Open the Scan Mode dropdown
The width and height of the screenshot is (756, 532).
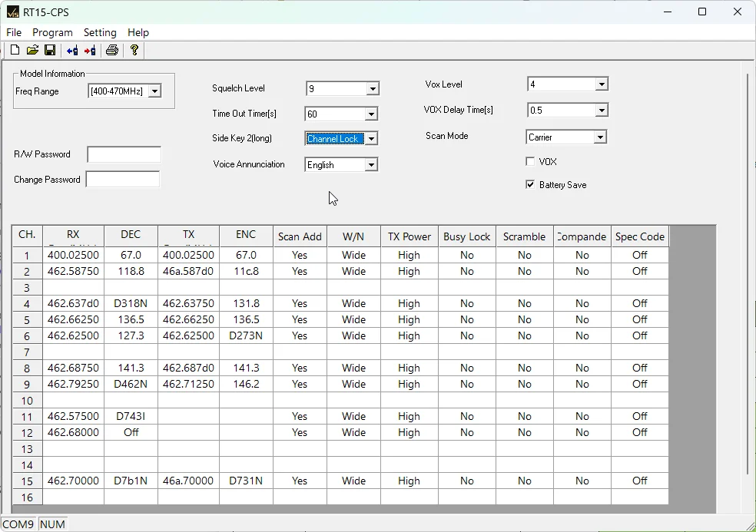(600, 137)
